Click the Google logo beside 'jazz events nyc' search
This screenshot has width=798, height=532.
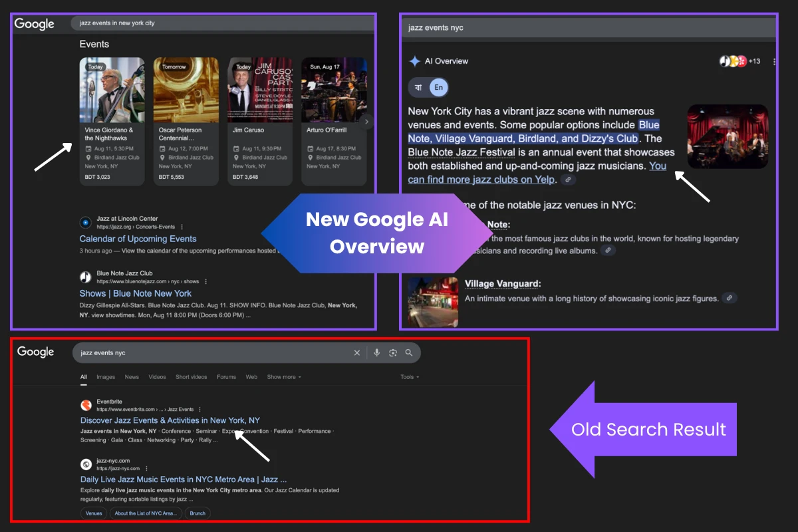36,352
